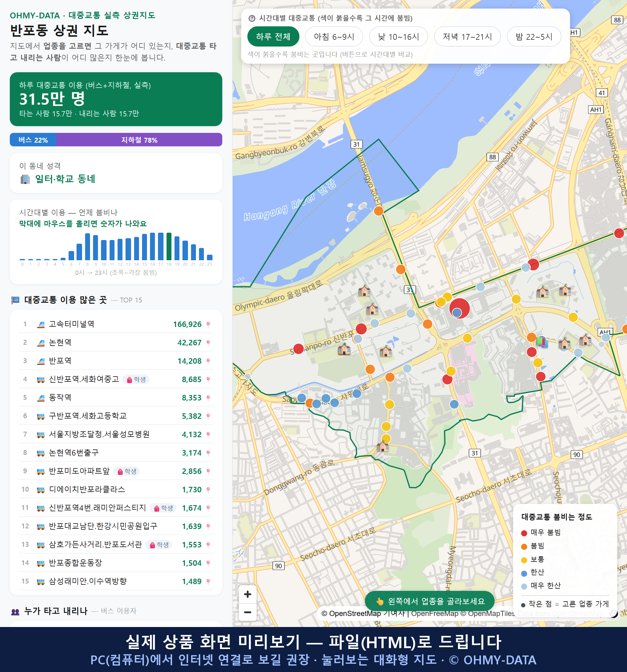The image size is (627, 672).
Task: Click the orange marker on Jamsugyo bridge
Action: pyautogui.click(x=379, y=211)
